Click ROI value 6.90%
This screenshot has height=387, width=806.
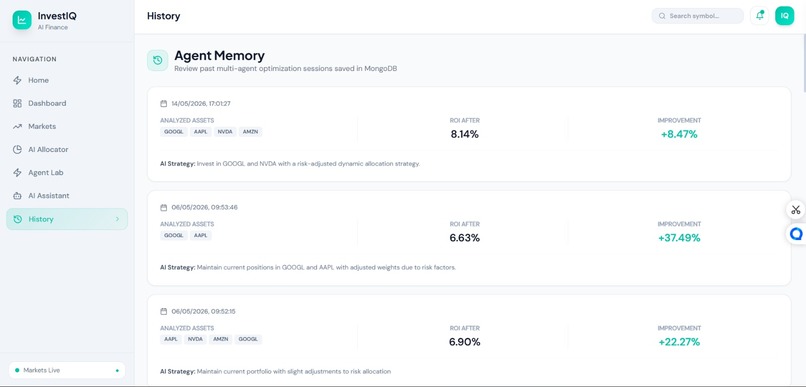[x=465, y=342]
